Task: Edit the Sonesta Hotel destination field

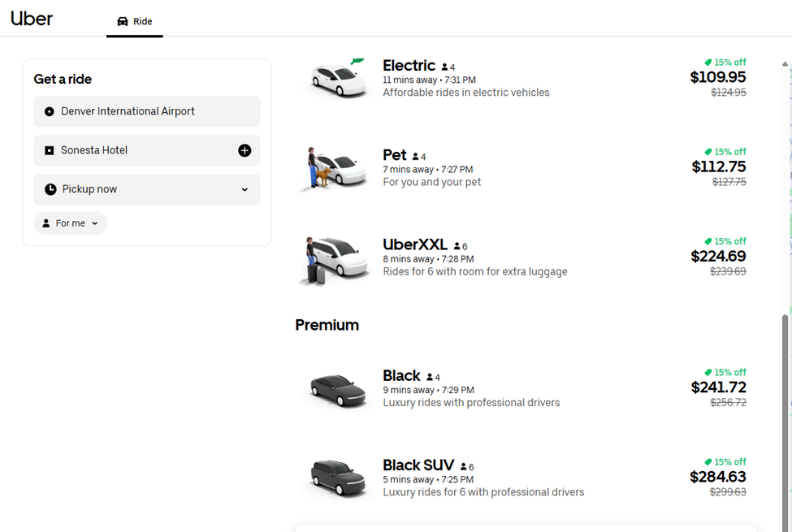Action: 138,150
